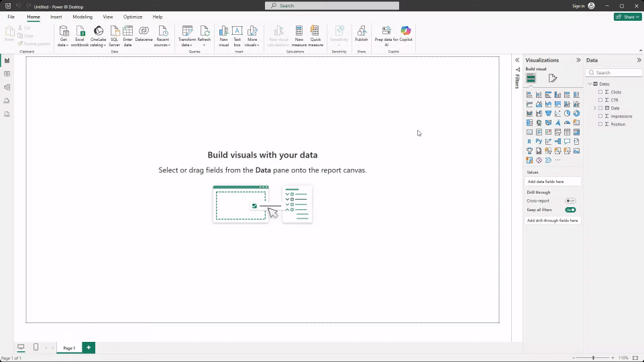Select the Pie chart visual
Viewport: 644px width, 362px height.
[x=568, y=114]
